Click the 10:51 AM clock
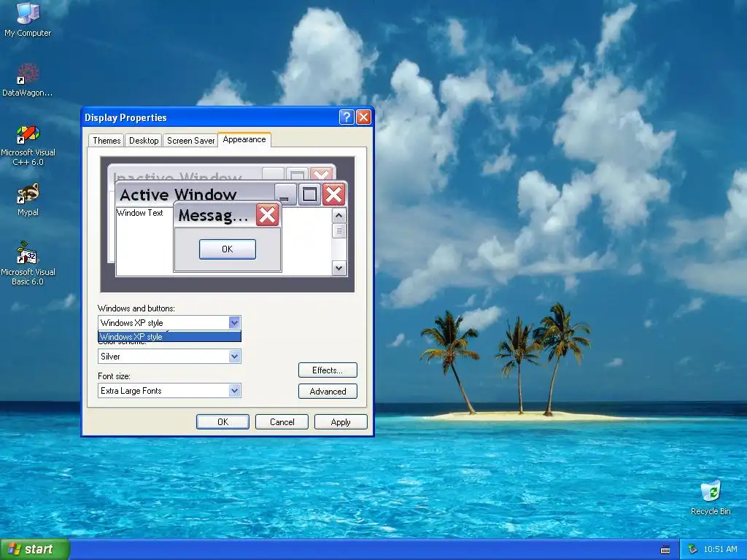 720,549
